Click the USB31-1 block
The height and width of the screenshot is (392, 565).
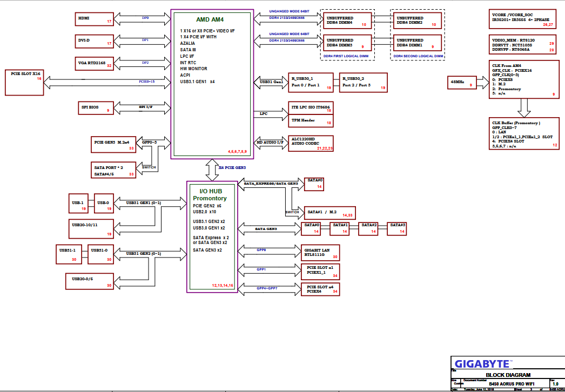click(x=69, y=254)
